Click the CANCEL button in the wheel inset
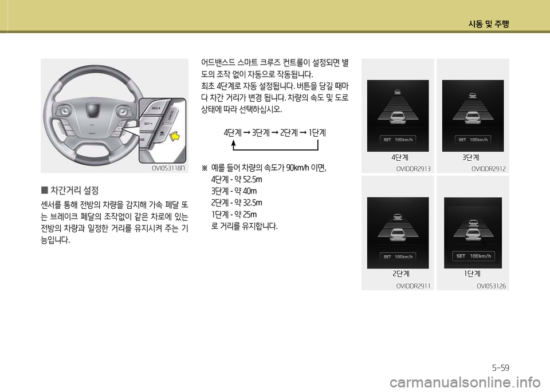550x392 pixels. (171, 114)
